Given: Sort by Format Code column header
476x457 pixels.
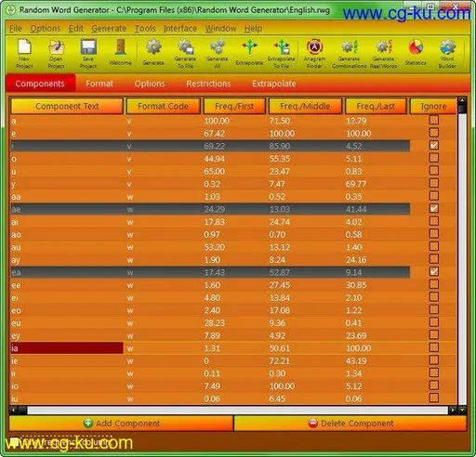Looking at the screenshot, I should coord(163,106).
